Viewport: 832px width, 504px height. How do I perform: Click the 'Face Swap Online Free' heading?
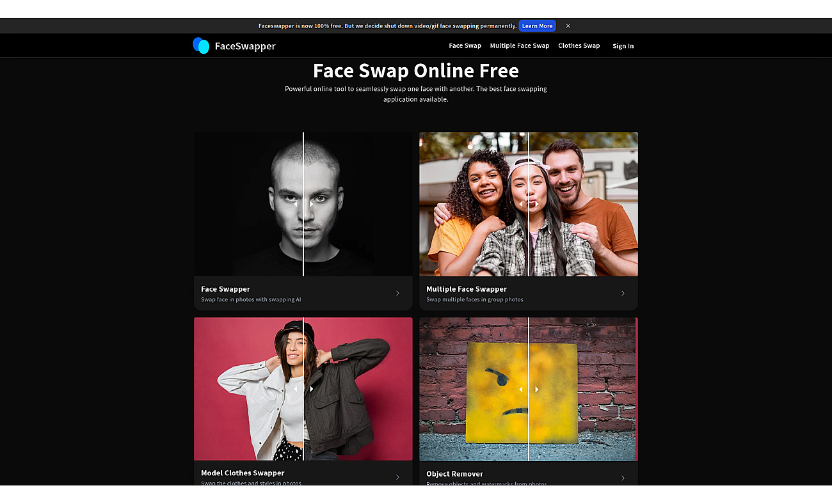[416, 70]
